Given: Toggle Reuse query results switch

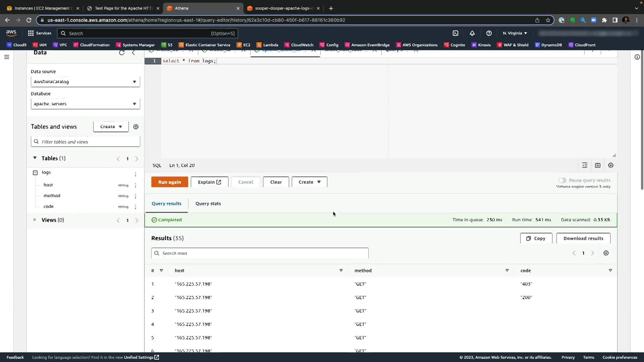Looking at the screenshot, I should tap(562, 180).
